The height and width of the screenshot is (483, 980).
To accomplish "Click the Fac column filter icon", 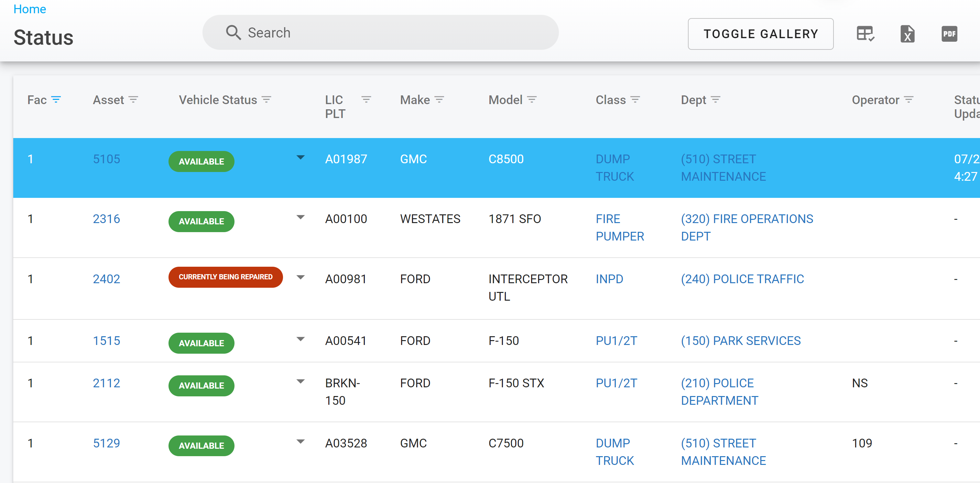I will [56, 100].
